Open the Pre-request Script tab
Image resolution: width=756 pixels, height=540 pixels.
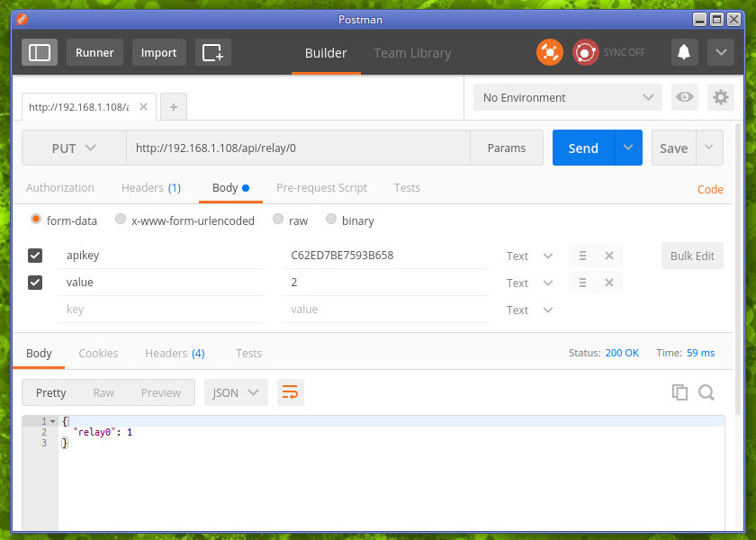click(321, 187)
